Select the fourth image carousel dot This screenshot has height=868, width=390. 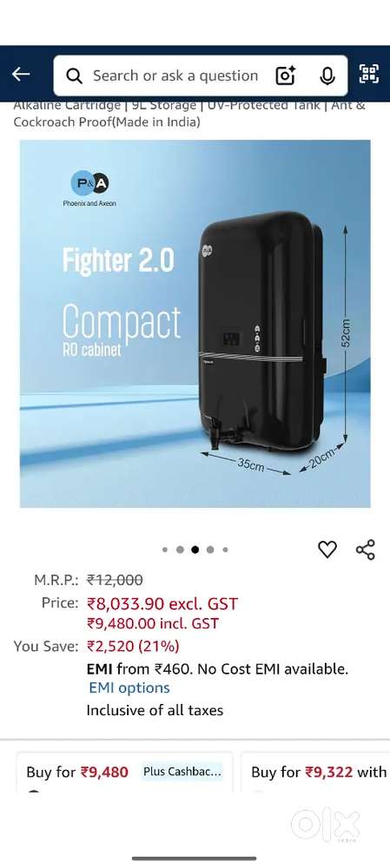click(x=210, y=549)
